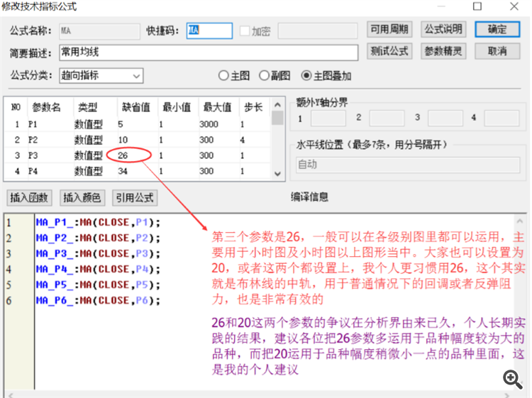Click the 简要描述 text field
This screenshot has height=398, width=532.
(209, 52)
